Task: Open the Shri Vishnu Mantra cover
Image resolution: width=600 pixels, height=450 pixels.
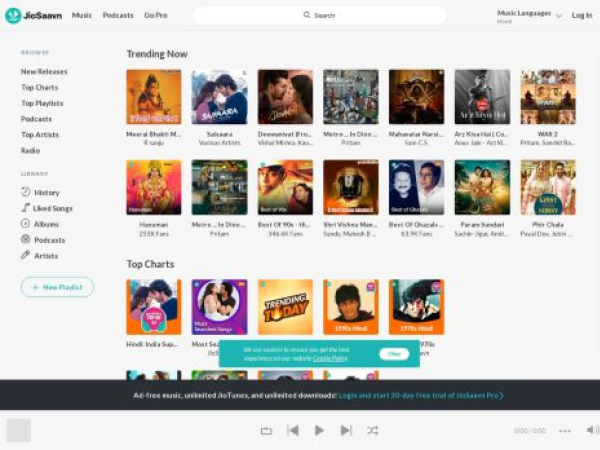Action: pyautogui.click(x=351, y=187)
